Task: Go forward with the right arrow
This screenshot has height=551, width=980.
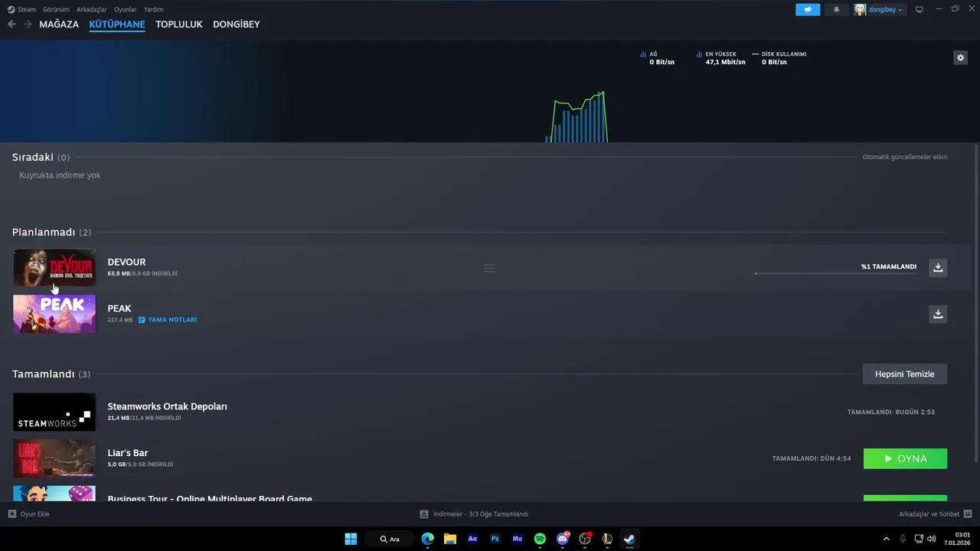Action: pyautogui.click(x=28, y=24)
